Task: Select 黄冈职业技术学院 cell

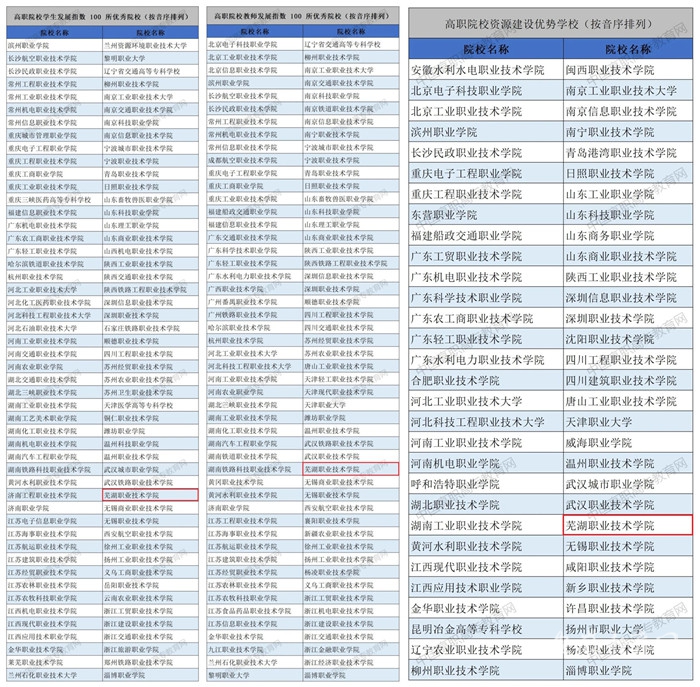Action: pos(255,482)
